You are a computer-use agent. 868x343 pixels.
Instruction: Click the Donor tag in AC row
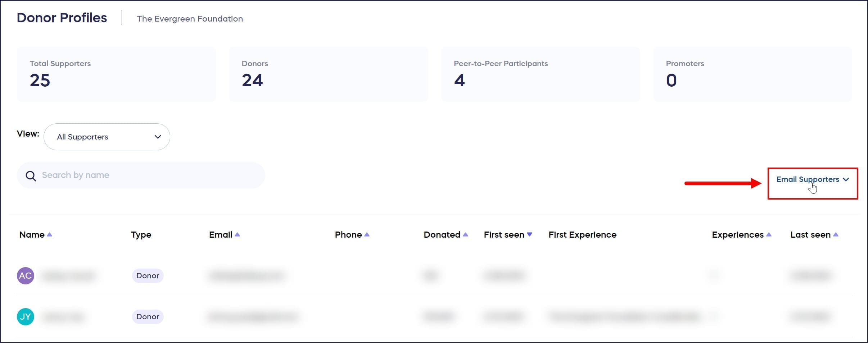[x=148, y=276]
